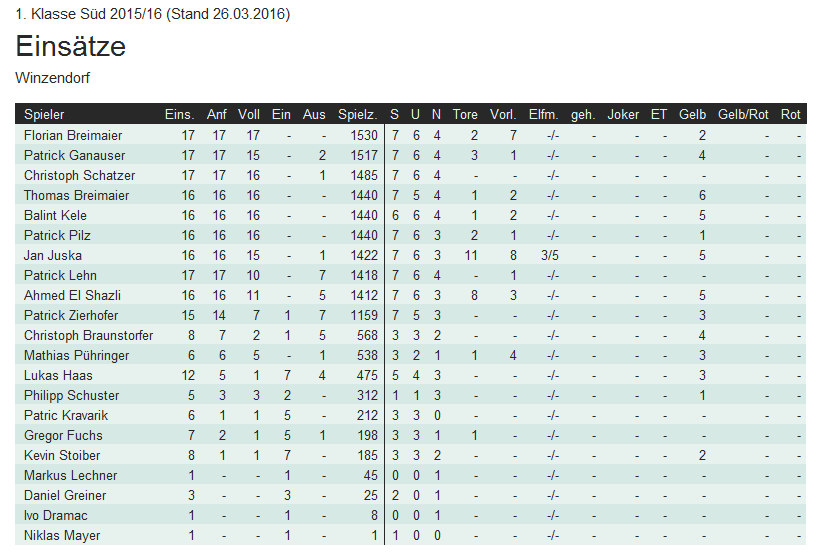Click the Joker column header

click(623, 114)
